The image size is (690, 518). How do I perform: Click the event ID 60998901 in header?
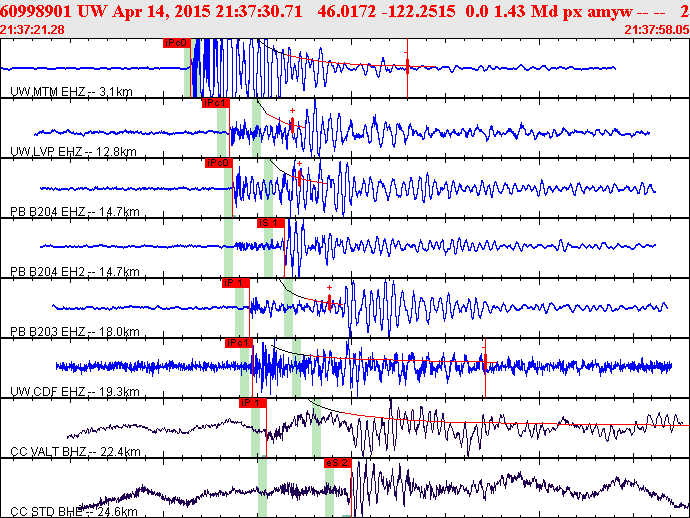point(36,11)
